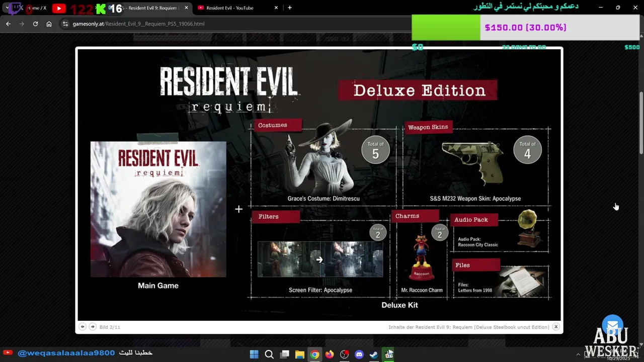Click the 'Deluxe Kit' label
The height and width of the screenshot is (362, 644).
(x=399, y=305)
